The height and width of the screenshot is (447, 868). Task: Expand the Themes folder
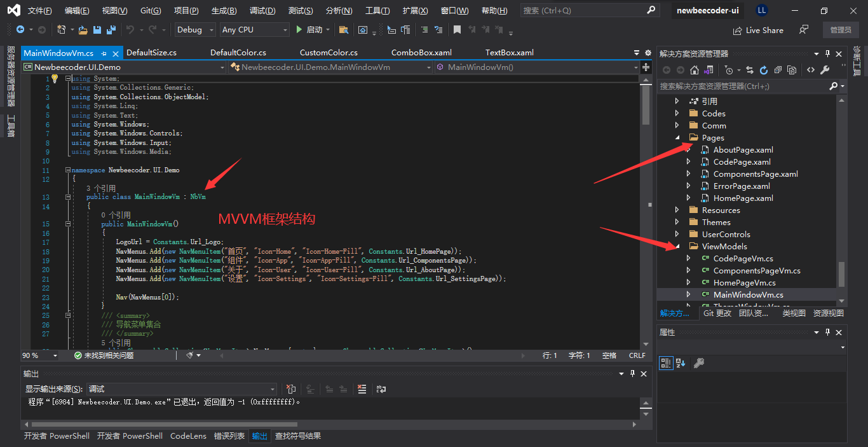677,222
